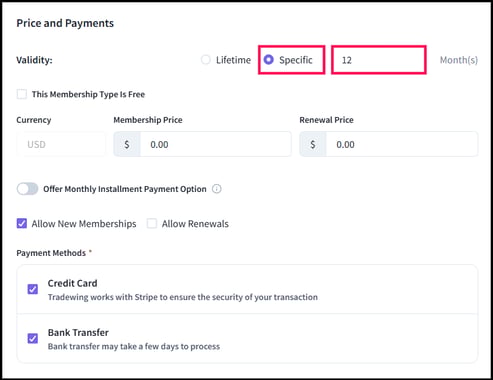
Task: Check the Allow Renewals checkbox
Action: point(152,223)
